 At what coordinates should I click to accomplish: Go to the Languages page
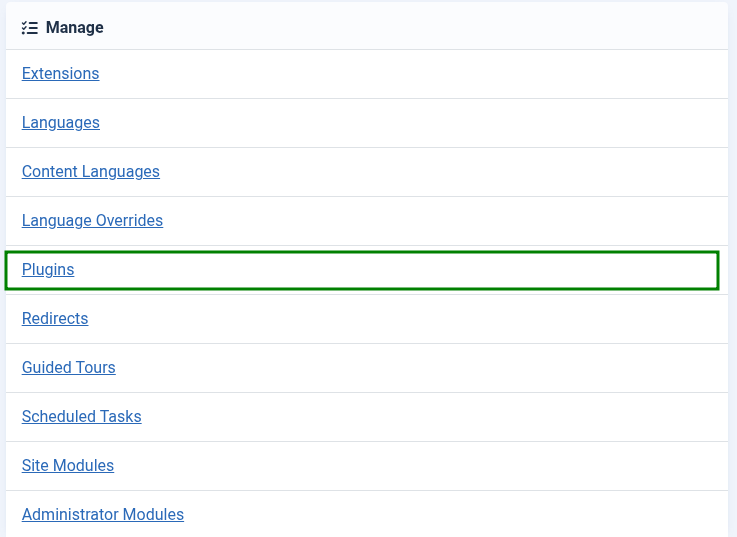click(61, 123)
